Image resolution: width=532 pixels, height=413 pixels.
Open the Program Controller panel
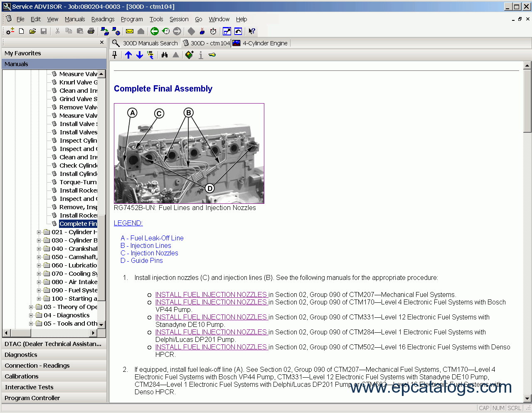[54, 398]
